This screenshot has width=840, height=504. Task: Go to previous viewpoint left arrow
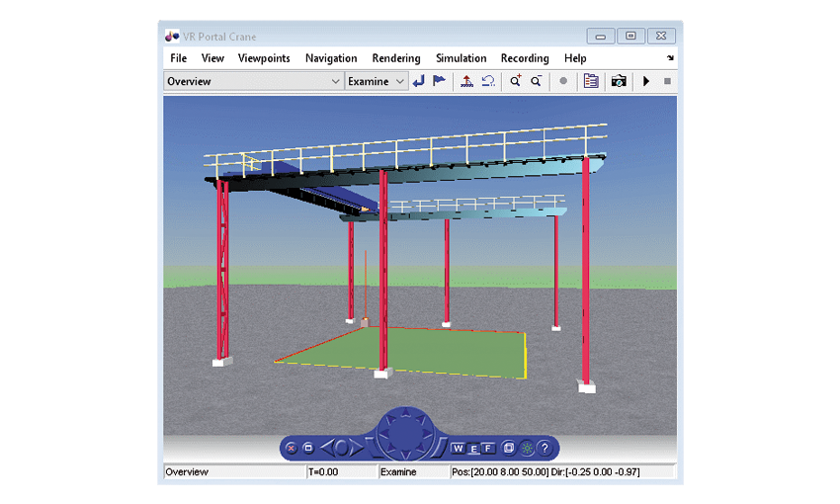pyautogui.click(x=328, y=448)
